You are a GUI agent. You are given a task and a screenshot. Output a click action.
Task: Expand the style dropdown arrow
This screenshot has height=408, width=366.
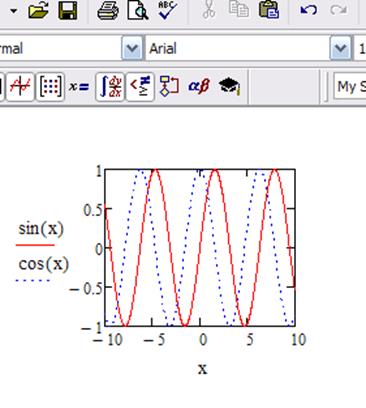[x=132, y=49]
